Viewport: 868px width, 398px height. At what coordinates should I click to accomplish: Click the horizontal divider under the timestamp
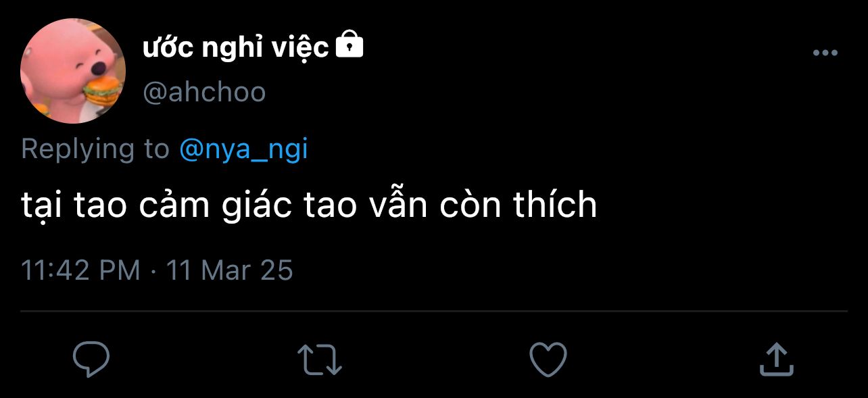click(x=434, y=312)
